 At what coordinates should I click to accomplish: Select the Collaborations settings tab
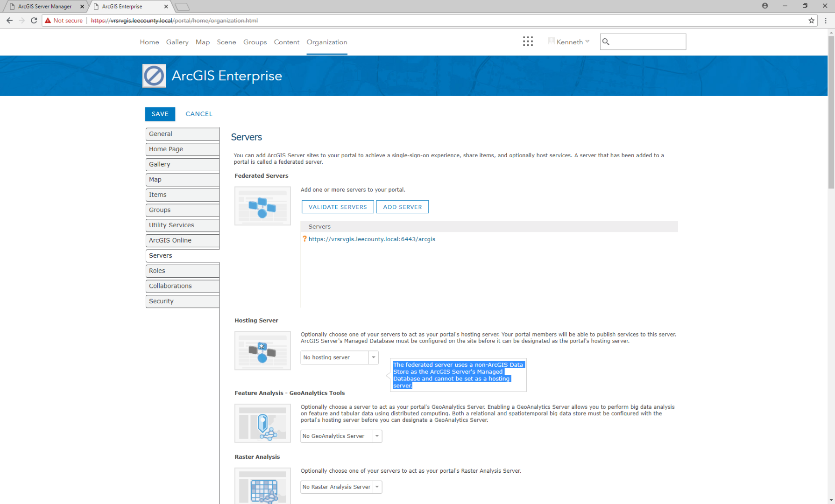pyautogui.click(x=183, y=286)
